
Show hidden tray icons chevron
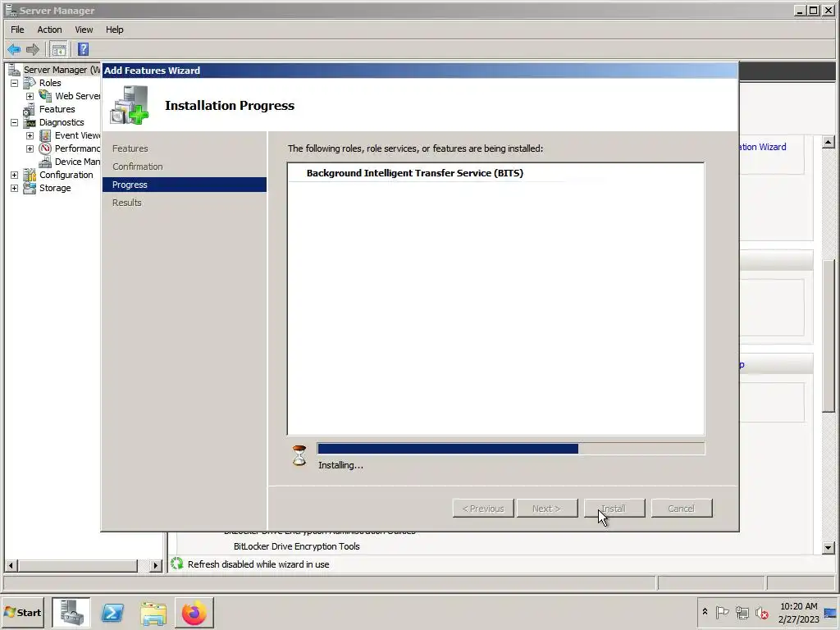(705, 612)
